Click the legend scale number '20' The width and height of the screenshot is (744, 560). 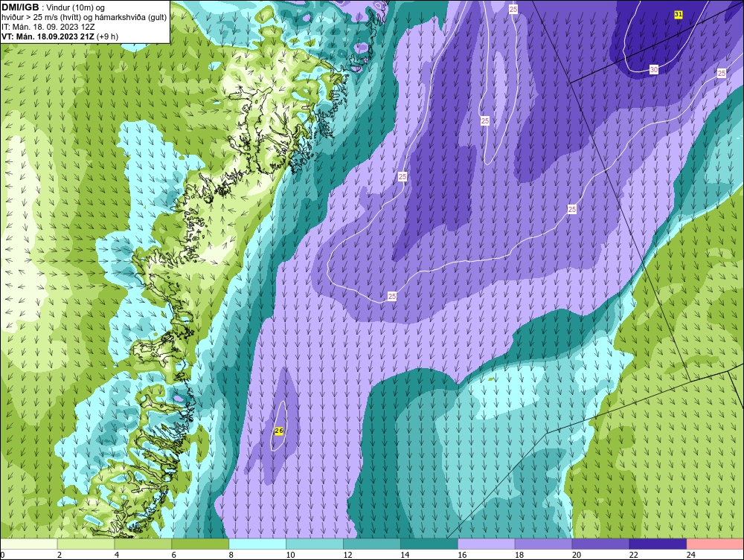click(577, 555)
